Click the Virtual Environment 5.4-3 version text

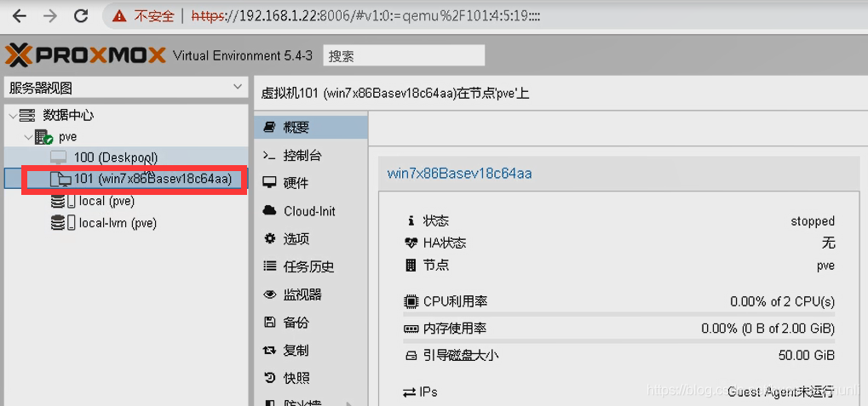[x=243, y=56]
